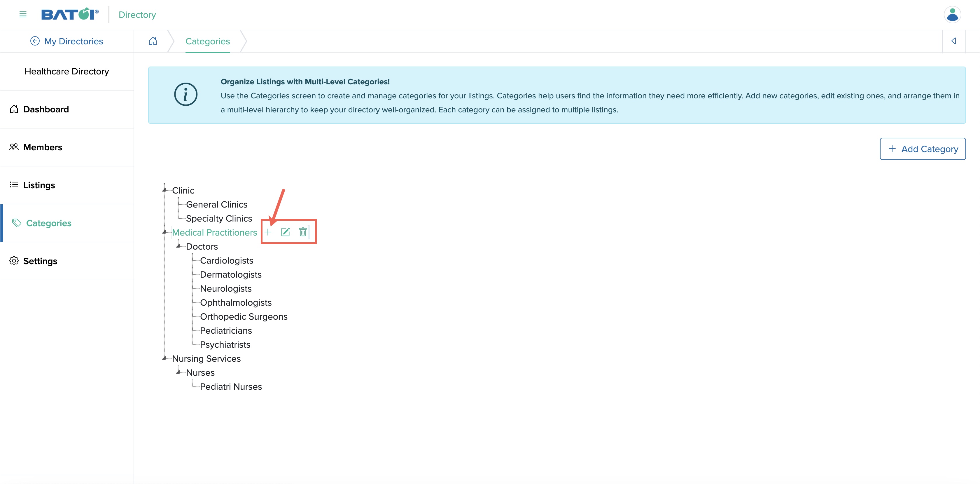Image resolution: width=980 pixels, height=484 pixels.
Task: Collapse the panel with the right-side arrow
Action: [954, 41]
